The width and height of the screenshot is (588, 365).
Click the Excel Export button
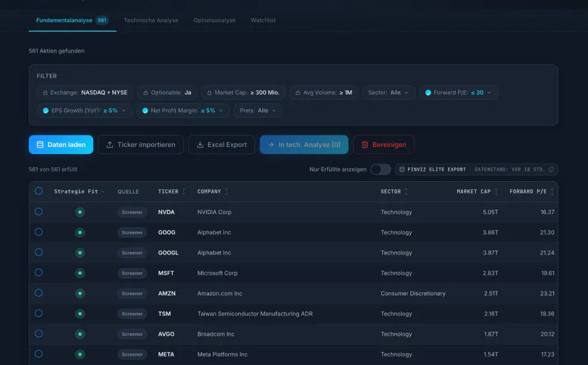[222, 145]
